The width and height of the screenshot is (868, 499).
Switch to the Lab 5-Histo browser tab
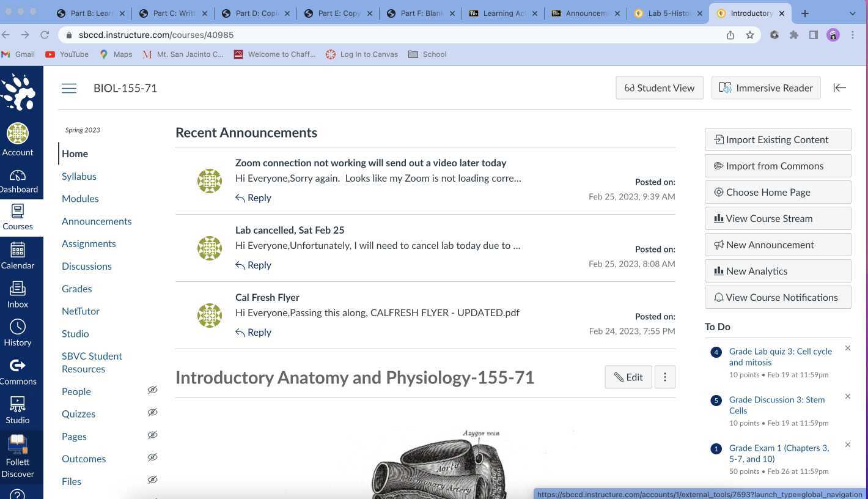[x=668, y=13]
